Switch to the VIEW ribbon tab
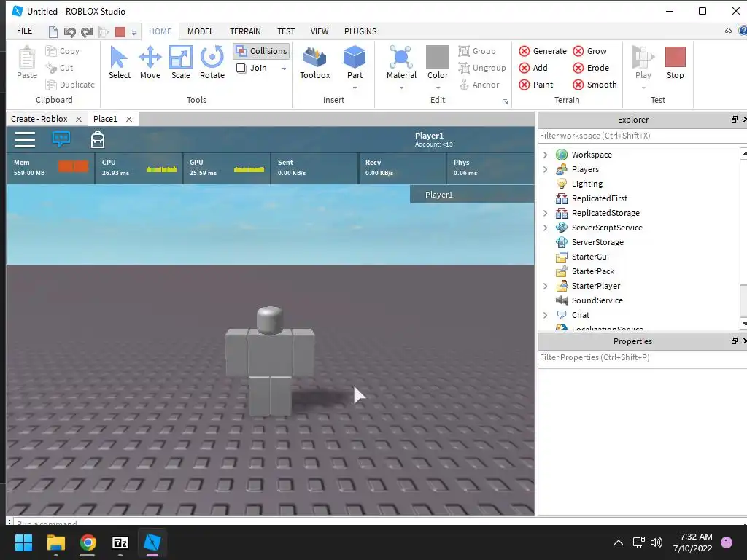The width and height of the screenshot is (747, 560). pos(320,31)
